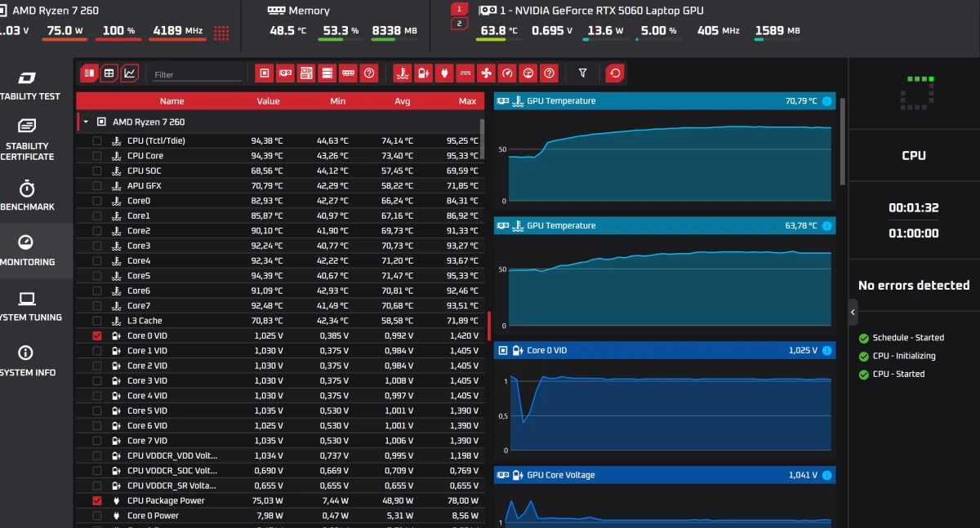The height and width of the screenshot is (528, 980).
Task: Open the Benchmark section
Action: click(x=28, y=197)
